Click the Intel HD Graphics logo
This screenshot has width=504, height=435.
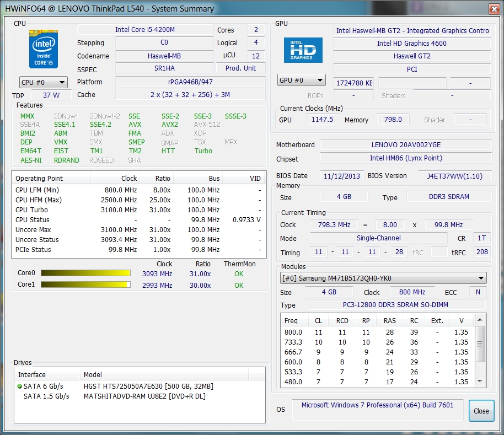click(x=303, y=51)
